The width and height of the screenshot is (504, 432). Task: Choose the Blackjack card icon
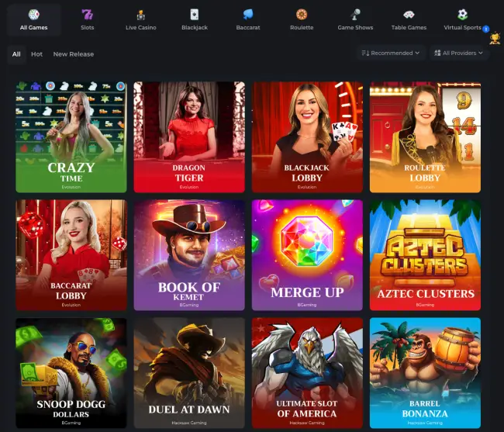click(x=195, y=15)
